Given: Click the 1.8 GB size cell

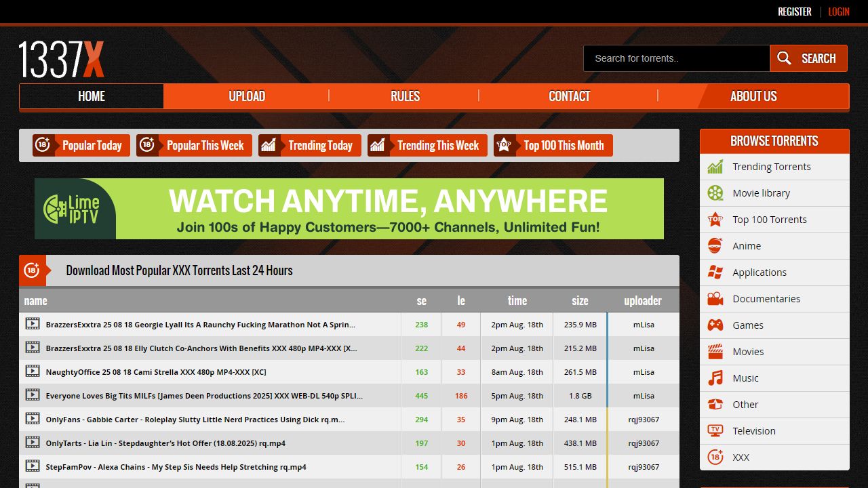Looking at the screenshot, I should [x=580, y=396].
